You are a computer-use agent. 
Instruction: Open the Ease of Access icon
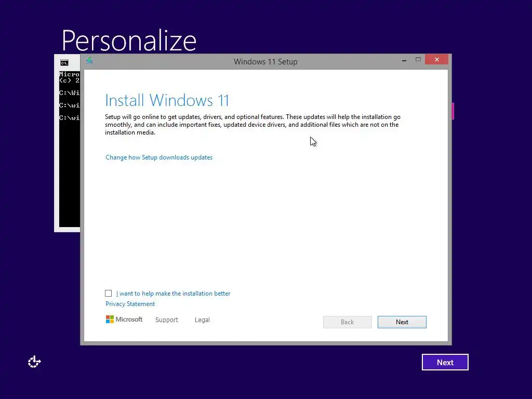point(34,362)
